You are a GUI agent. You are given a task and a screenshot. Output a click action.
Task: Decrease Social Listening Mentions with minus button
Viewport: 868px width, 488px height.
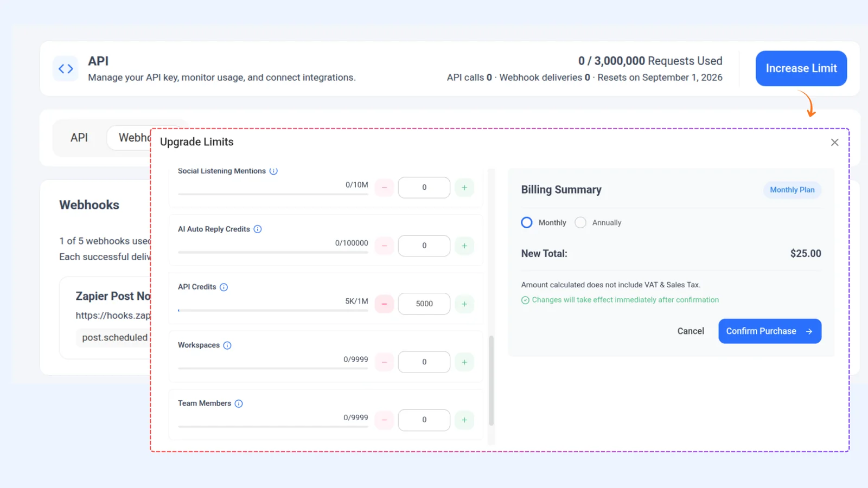coord(384,188)
